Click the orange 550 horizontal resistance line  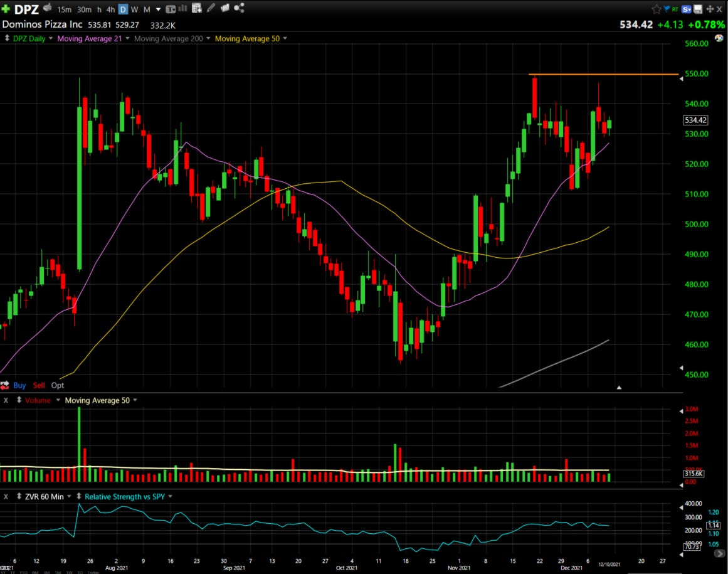[x=604, y=74]
